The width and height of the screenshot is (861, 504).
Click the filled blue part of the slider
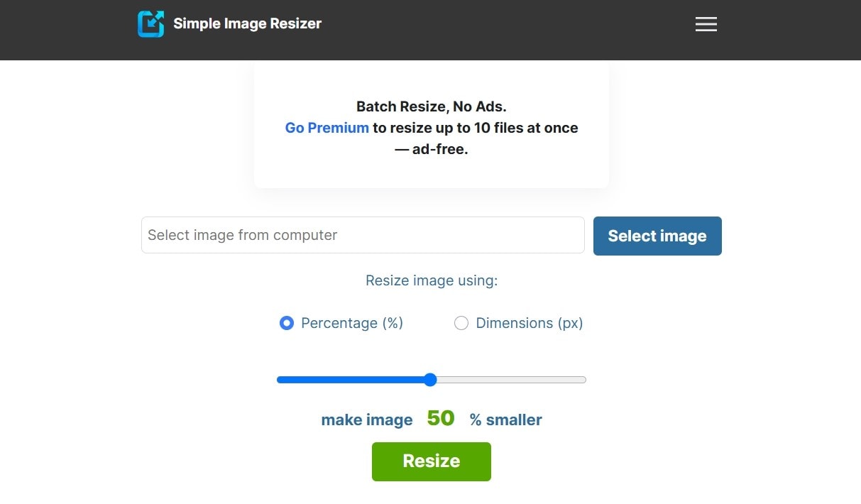pyautogui.click(x=351, y=380)
